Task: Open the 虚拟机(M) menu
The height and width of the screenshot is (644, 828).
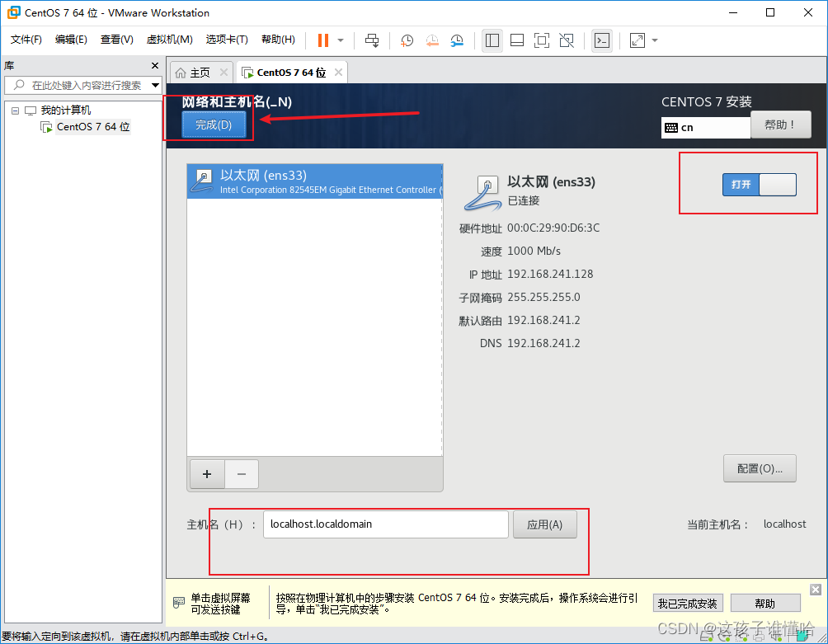Action: point(170,40)
